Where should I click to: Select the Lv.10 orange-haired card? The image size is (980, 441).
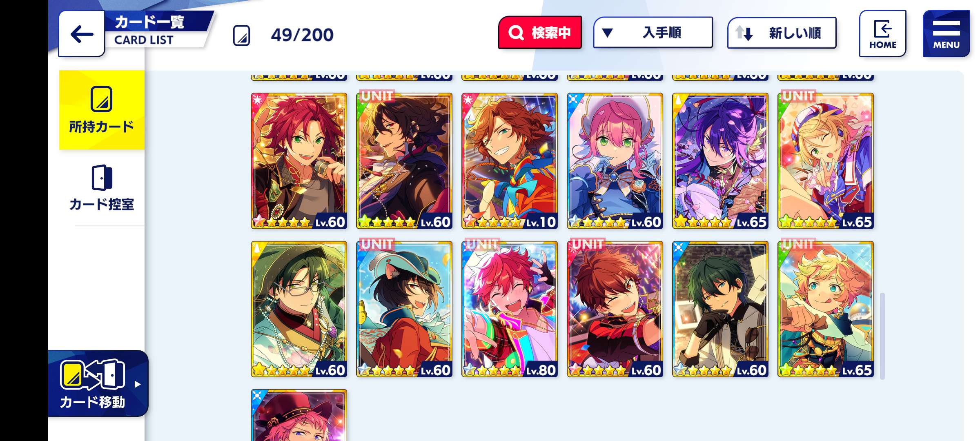[x=510, y=161]
